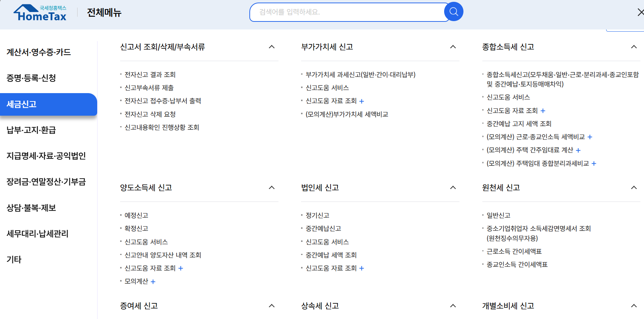Collapse the 개별소비세 신고 section chevron
644x319 pixels.
tap(634, 306)
